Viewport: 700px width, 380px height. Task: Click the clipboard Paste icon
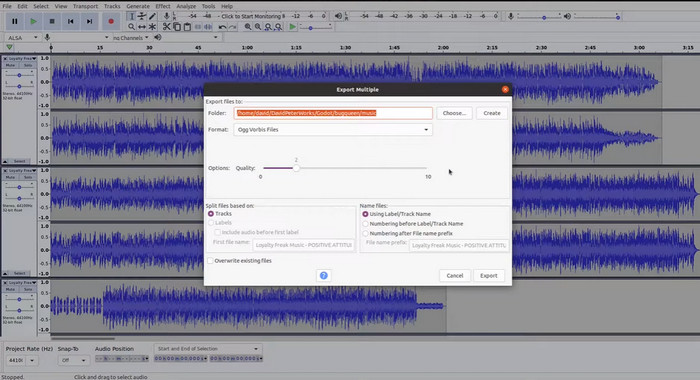pyautogui.click(x=187, y=27)
